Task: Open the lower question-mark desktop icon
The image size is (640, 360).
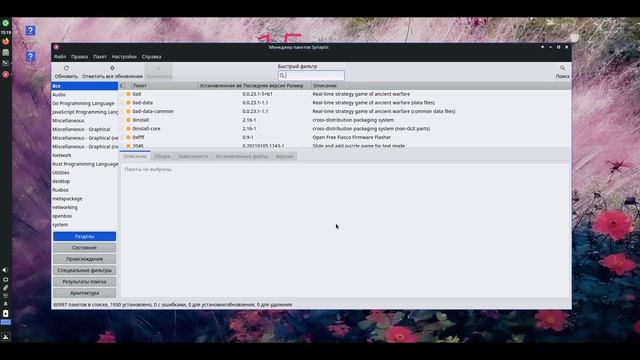Action: coord(30,57)
